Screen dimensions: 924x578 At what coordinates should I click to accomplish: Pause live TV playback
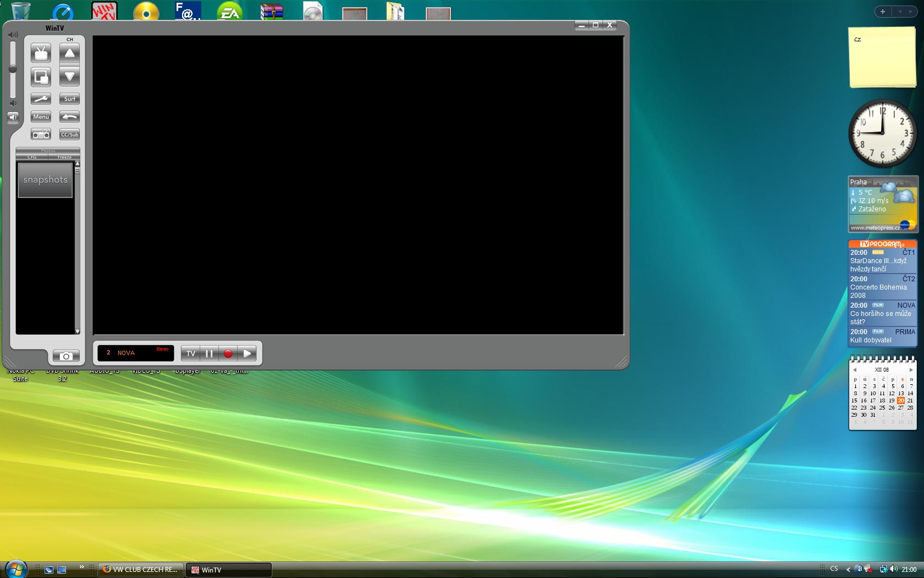pyautogui.click(x=209, y=353)
